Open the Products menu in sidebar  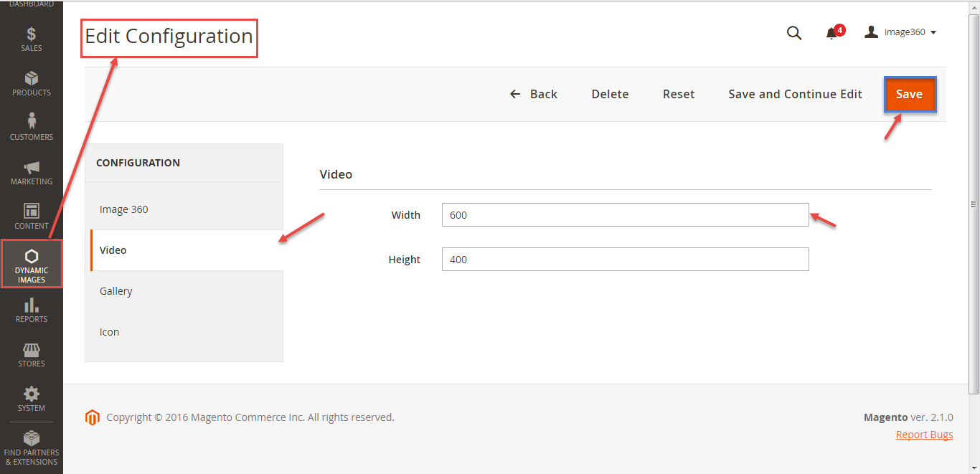[x=32, y=84]
